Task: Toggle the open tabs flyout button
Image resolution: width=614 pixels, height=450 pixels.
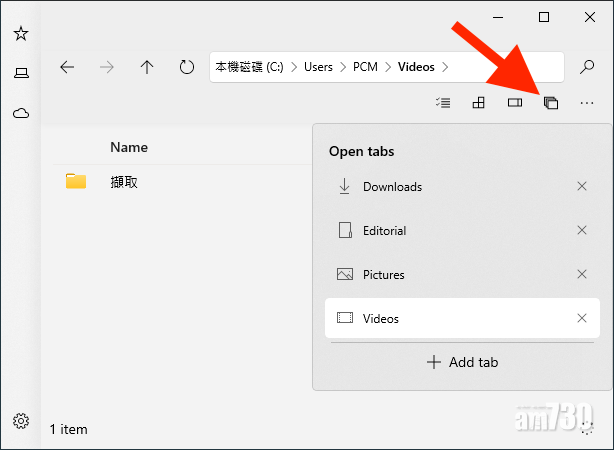Action: coord(550,102)
